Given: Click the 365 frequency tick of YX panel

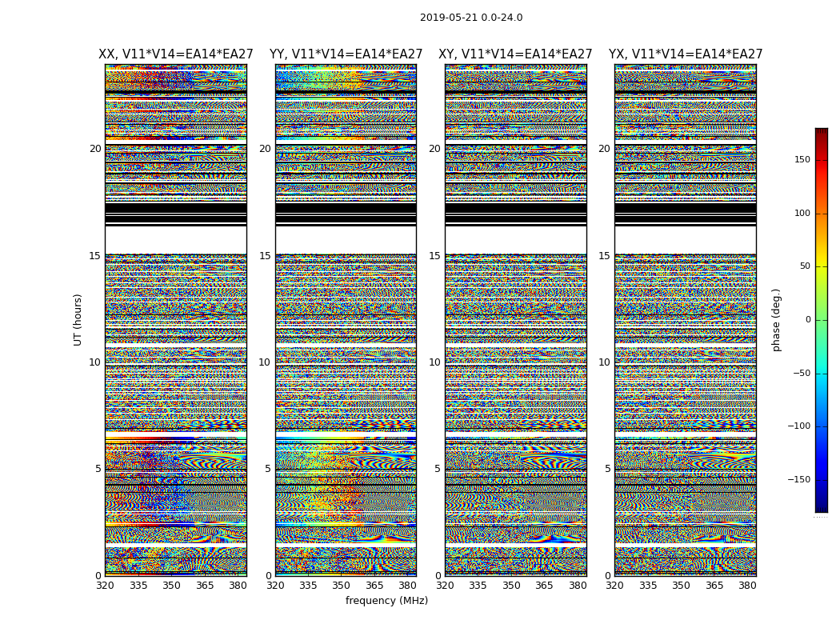Looking at the screenshot, I should pyautogui.click(x=714, y=586).
